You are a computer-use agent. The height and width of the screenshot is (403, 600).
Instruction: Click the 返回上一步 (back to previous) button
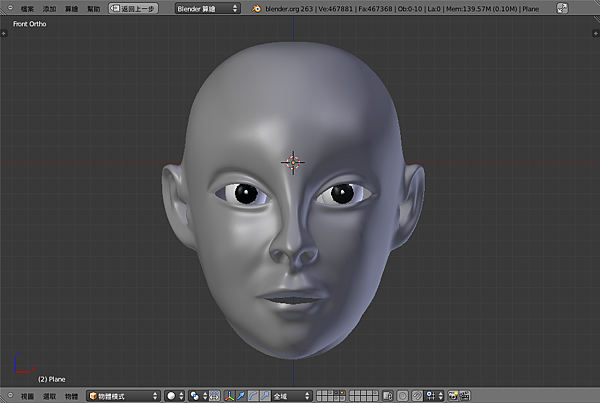[x=133, y=8]
